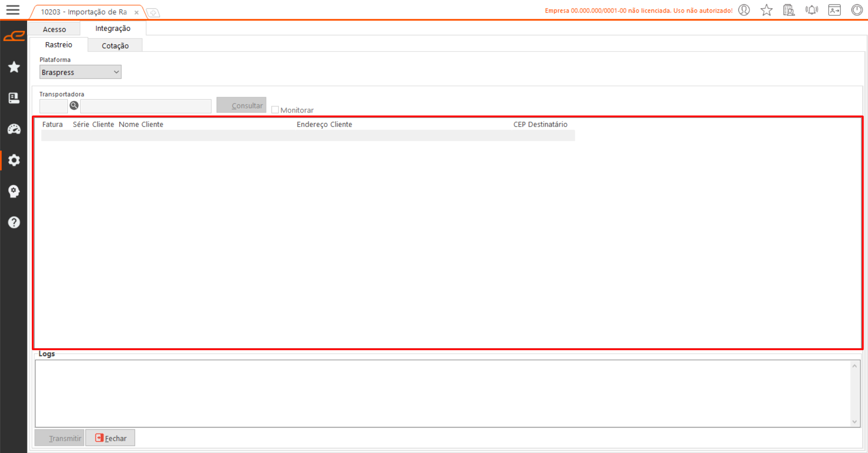This screenshot has width=868, height=453.
Task: Enable the Monitorar checkbox
Action: [x=275, y=110]
